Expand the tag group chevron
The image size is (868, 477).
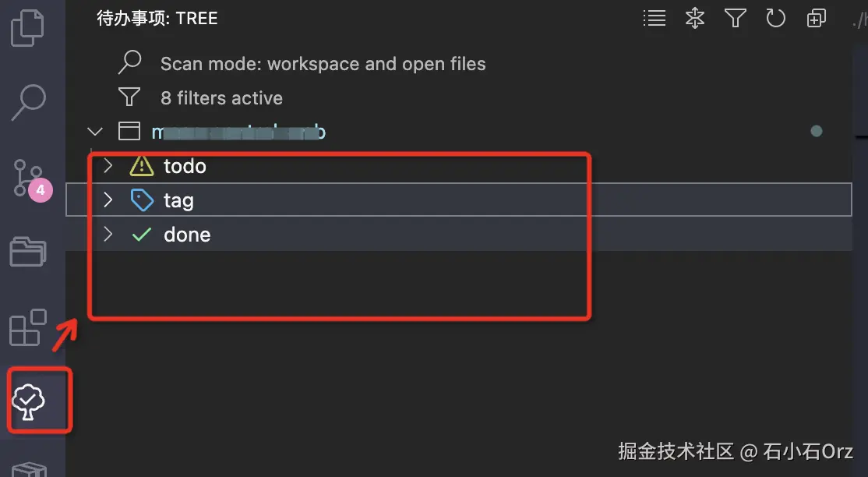click(108, 200)
